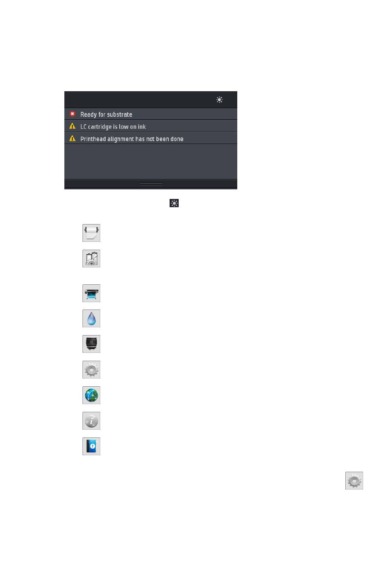Open the settings gear icon in list

(x=91, y=370)
